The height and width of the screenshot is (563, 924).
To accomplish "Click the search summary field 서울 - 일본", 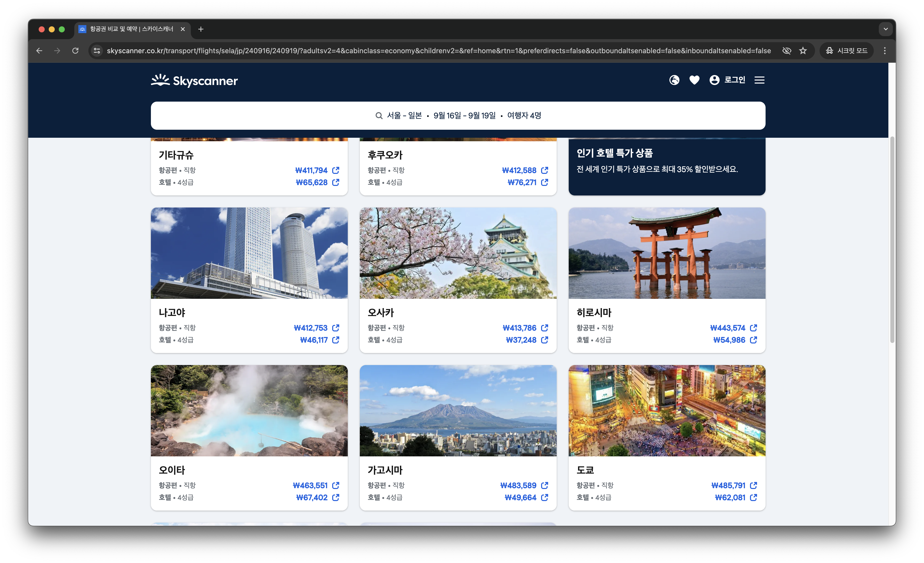I will (458, 115).
